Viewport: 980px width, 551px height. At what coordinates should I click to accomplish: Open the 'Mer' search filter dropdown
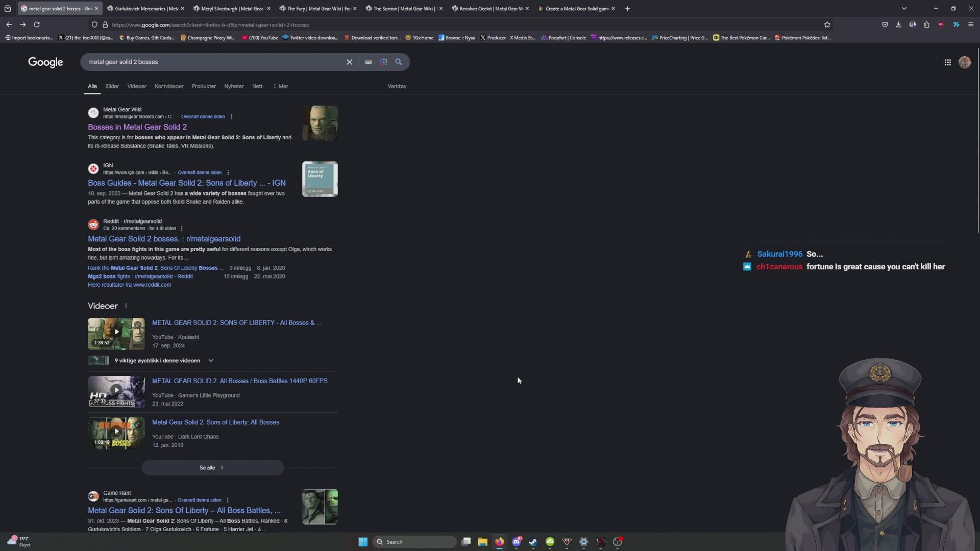(281, 86)
